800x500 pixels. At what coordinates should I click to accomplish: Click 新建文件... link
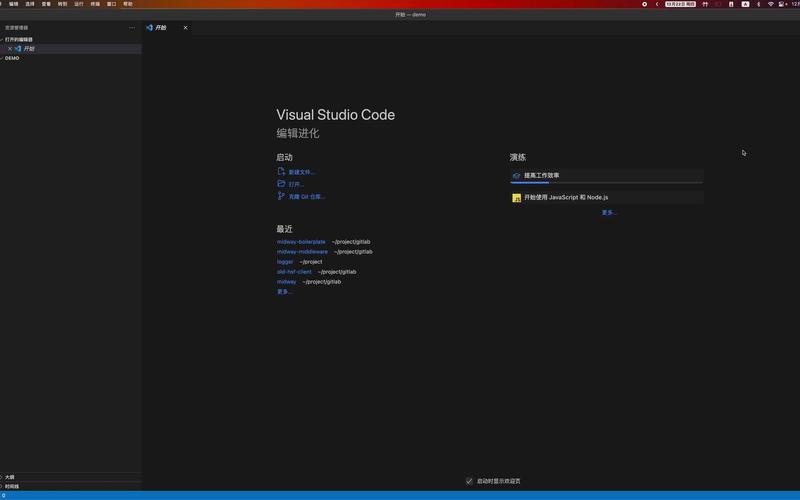point(302,172)
